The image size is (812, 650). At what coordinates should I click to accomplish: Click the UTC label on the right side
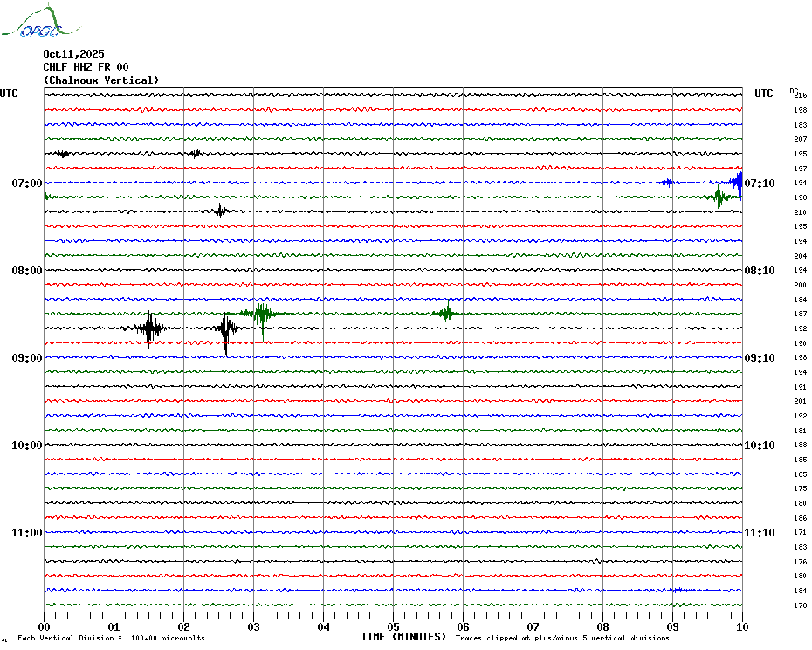tap(763, 93)
